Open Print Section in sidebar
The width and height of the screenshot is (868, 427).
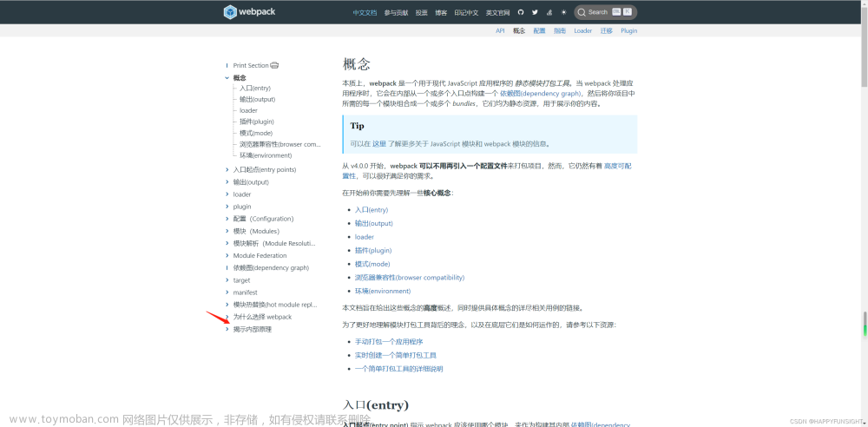(251, 65)
